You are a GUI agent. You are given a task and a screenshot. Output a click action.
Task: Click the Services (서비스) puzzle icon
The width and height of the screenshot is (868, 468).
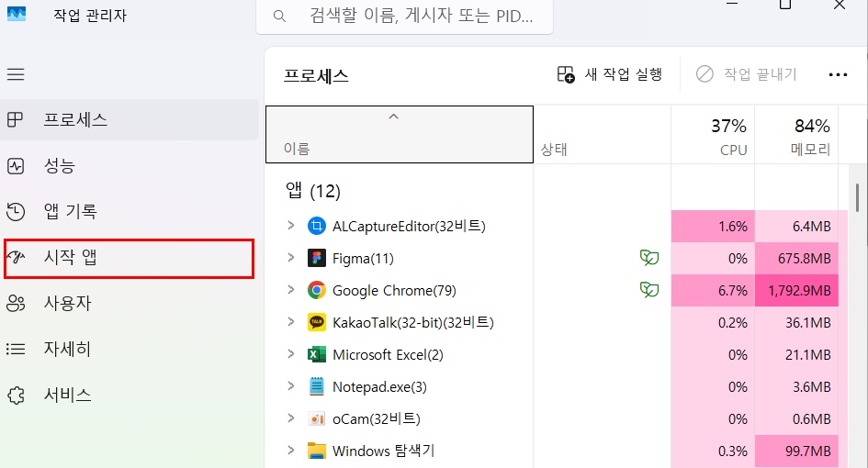[16, 395]
